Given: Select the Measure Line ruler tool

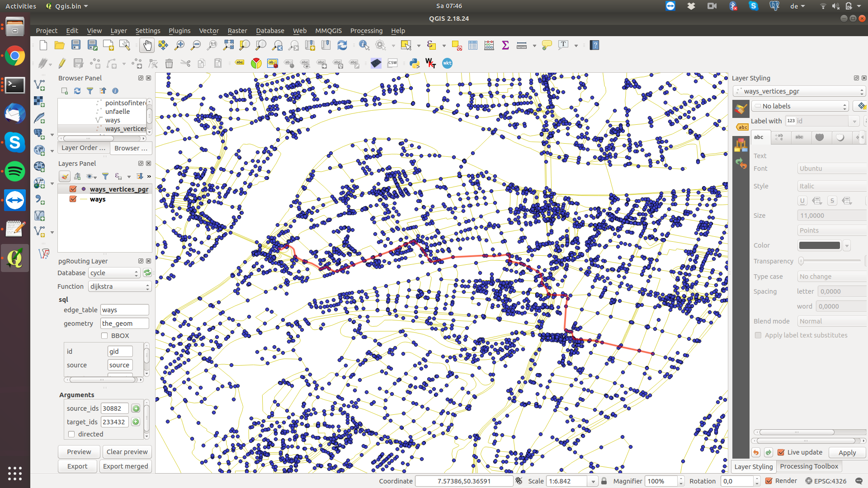Looking at the screenshot, I should click(522, 45).
